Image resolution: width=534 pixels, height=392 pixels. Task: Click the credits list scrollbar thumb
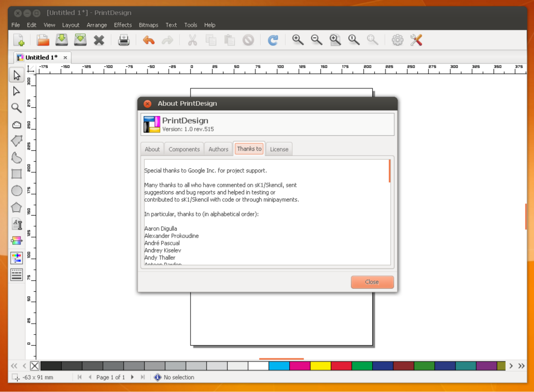pyautogui.click(x=389, y=171)
